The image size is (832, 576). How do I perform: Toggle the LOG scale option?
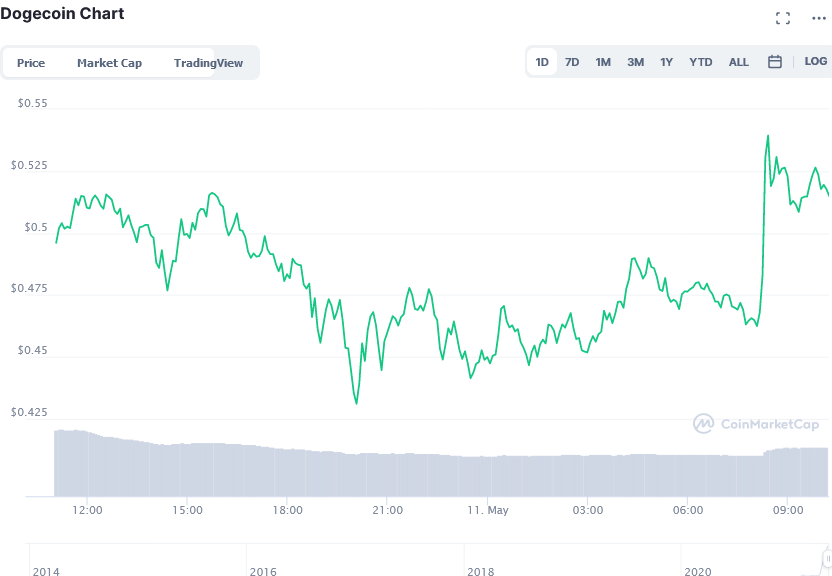(816, 62)
